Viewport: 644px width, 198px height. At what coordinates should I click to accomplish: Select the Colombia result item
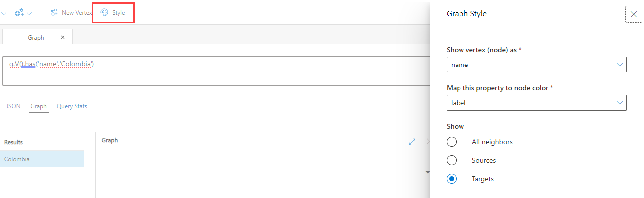(42, 159)
